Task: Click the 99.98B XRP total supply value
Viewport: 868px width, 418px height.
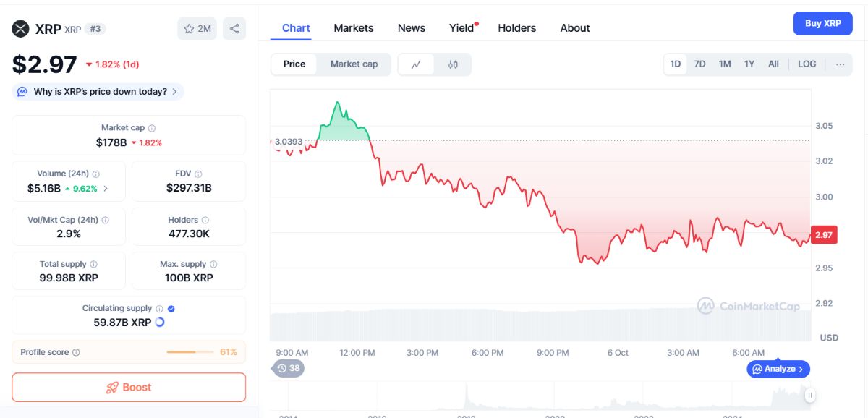Action: pyautogui.click(x=69, y=278)
